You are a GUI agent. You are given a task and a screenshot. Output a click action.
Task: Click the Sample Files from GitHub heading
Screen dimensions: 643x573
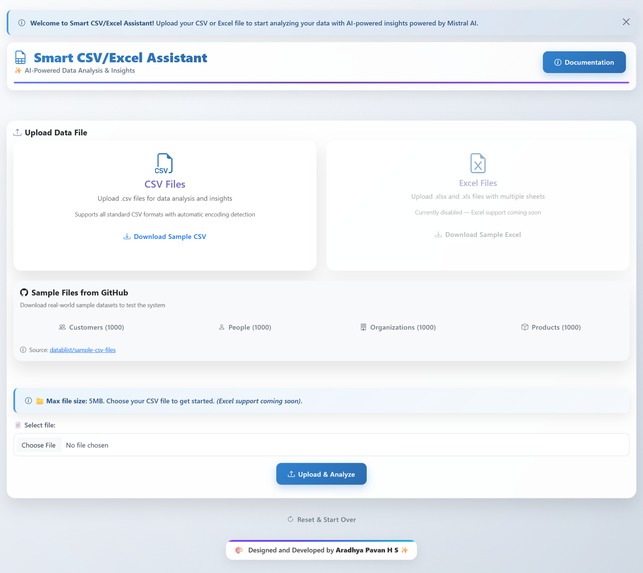tap(80, 292)
